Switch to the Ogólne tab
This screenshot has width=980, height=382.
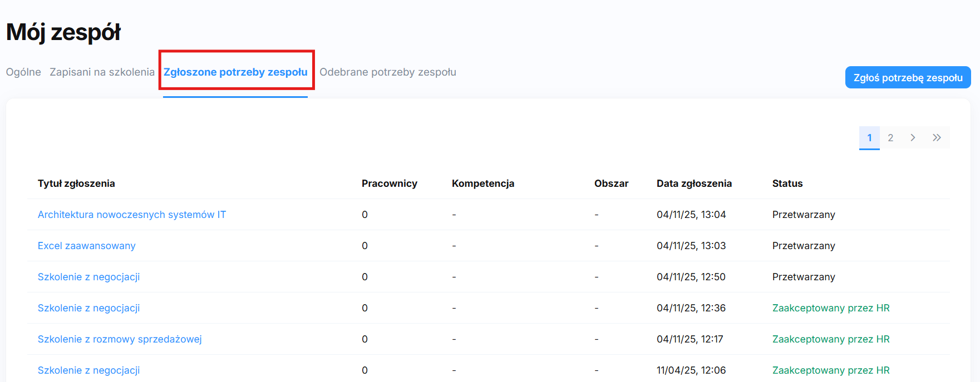[23, 72]
